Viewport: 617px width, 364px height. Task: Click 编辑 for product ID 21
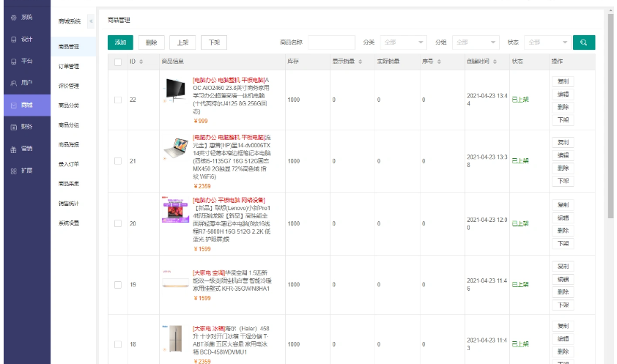click(562, 155)
